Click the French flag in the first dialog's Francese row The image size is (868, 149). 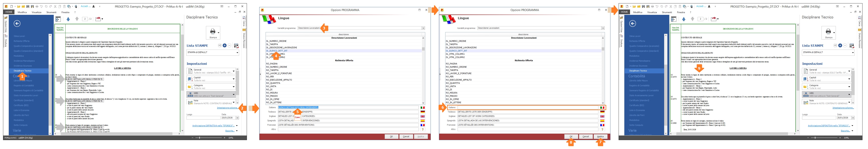423,125
